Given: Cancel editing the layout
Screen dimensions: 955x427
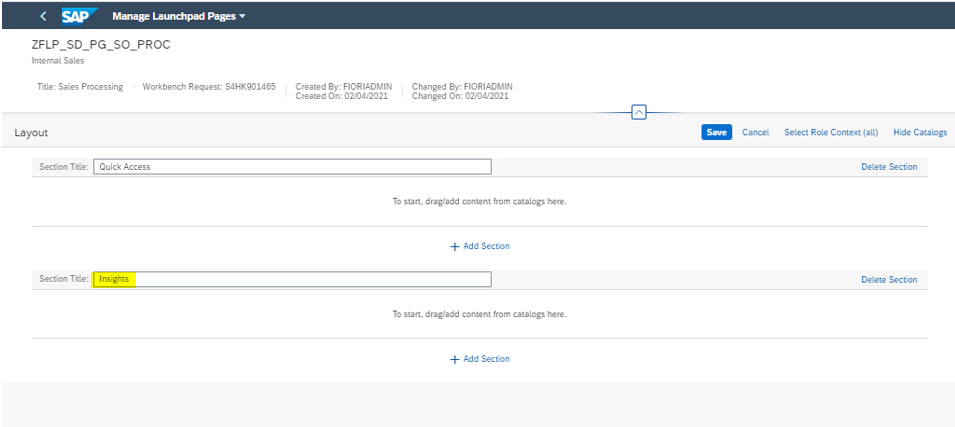Looking at the screenshot, I should 755,132.
